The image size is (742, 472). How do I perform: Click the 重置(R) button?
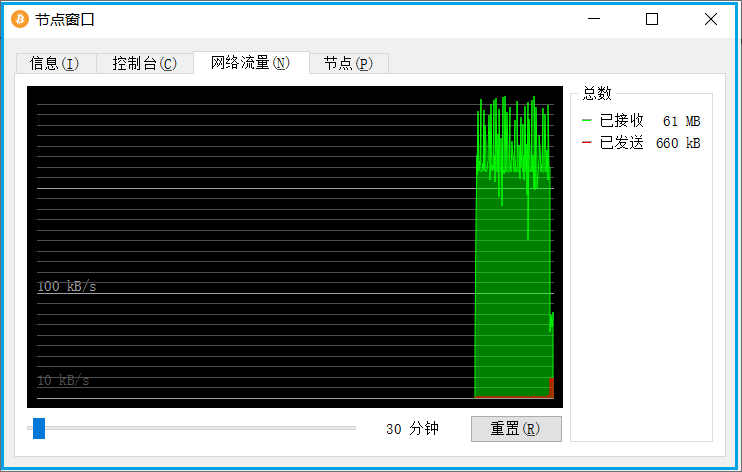click(516, 429)
